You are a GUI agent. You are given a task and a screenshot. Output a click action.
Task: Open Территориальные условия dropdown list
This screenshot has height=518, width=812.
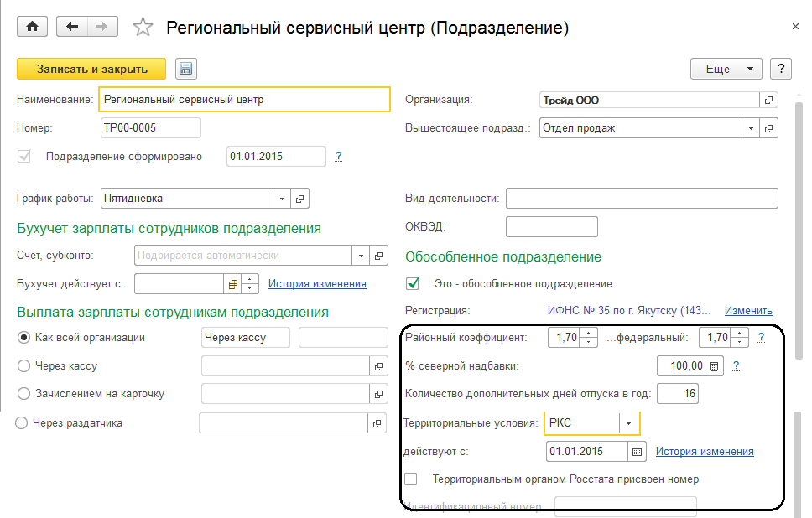click(x=629, y=422)
